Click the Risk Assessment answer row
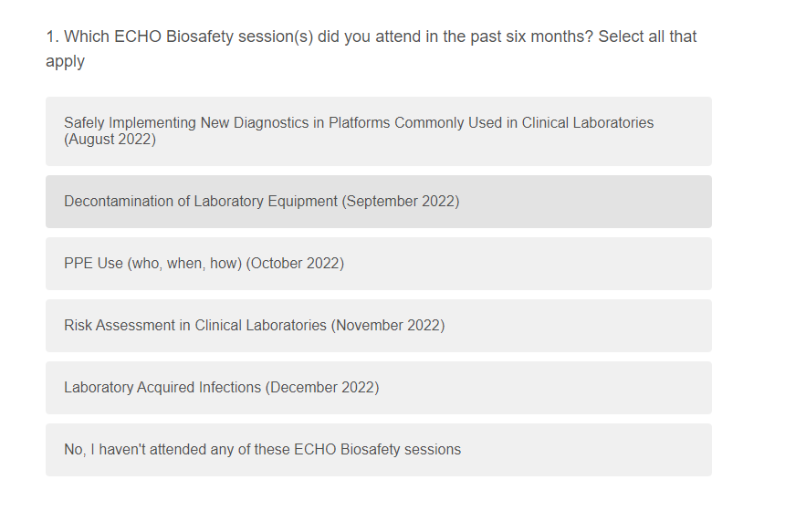 378,326
